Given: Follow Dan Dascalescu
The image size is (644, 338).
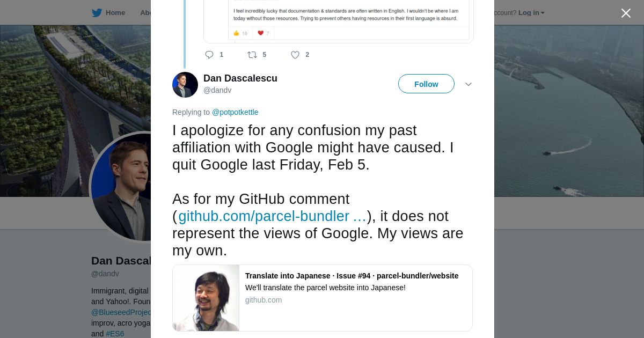Looking at the screenshot, I should tap(426, 84).
